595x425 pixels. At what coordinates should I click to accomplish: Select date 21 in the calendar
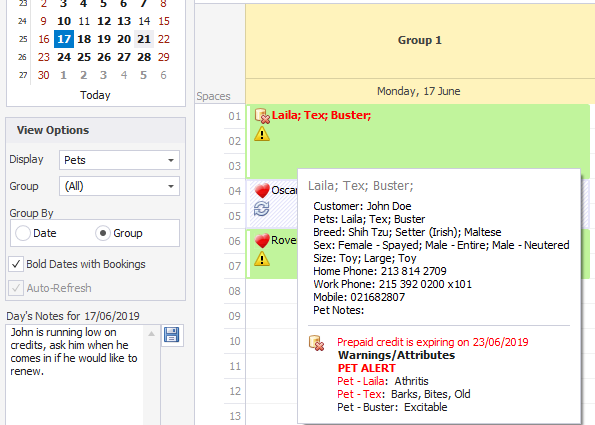point(144,39)
